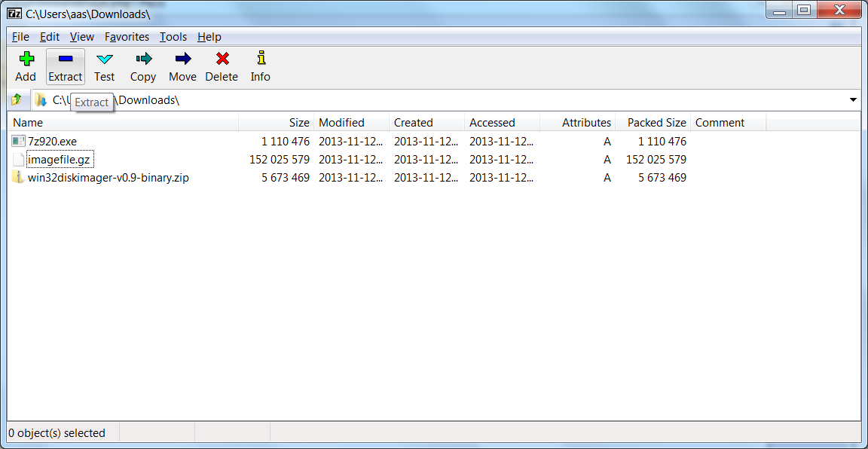Select the imagefile.gz entry
The width and height of the screenshot is (868, 449).
[x=58, y=160]
